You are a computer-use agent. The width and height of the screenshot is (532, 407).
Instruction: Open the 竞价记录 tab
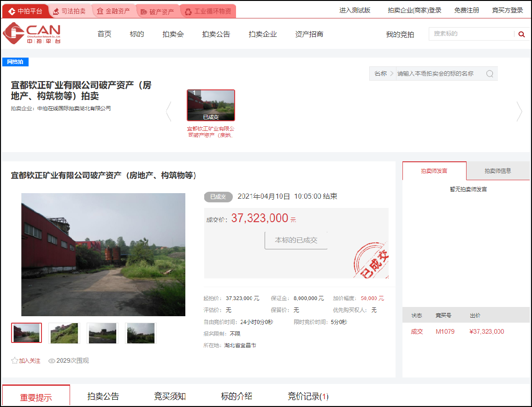coord(308,396)
